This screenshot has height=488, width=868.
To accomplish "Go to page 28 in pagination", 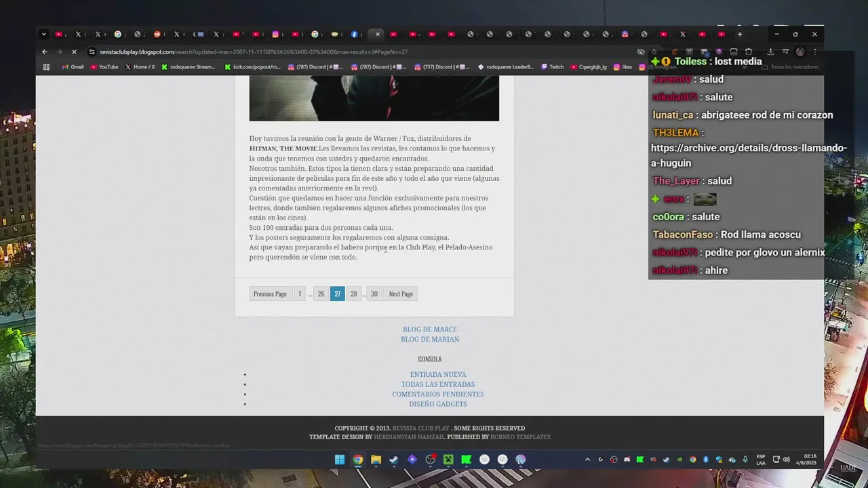I will pyautogui.click(x=353, y=293).
